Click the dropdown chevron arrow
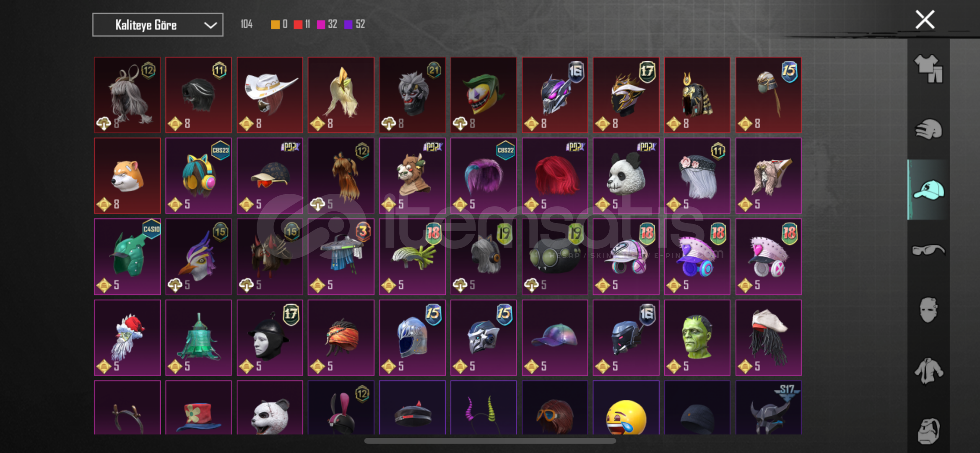 pyautogui.click(x=210, y=25)
